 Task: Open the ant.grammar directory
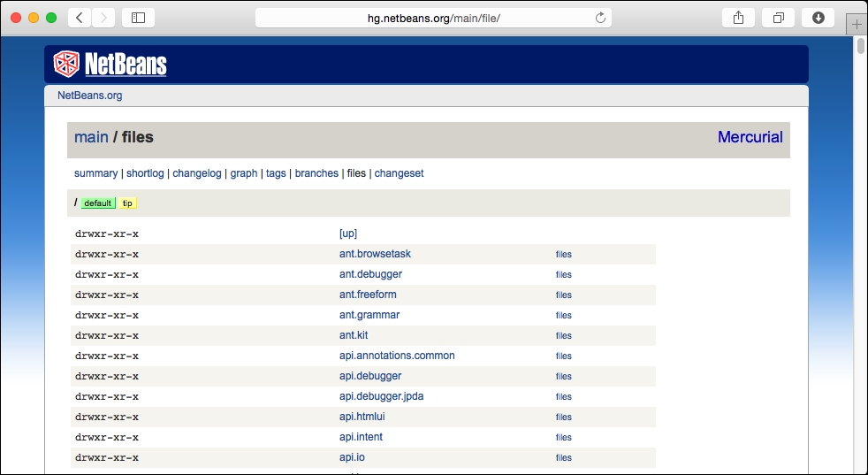pos(369,315)
